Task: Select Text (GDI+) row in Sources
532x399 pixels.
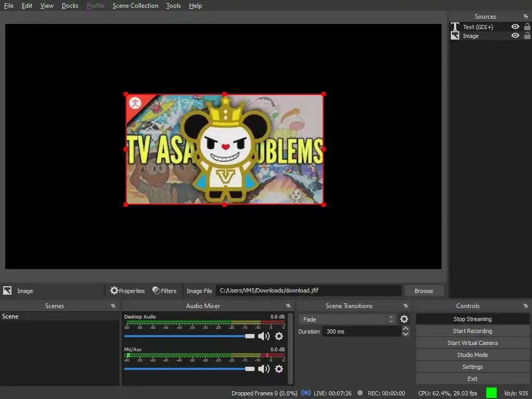Action: pyautogui.click(x=490, y=27)
